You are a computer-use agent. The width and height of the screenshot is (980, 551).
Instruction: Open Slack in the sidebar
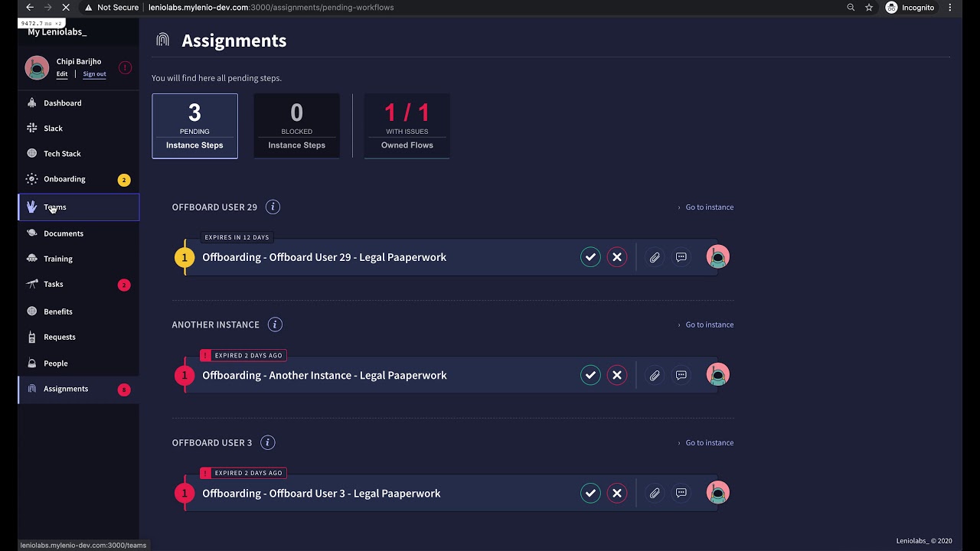79,128
